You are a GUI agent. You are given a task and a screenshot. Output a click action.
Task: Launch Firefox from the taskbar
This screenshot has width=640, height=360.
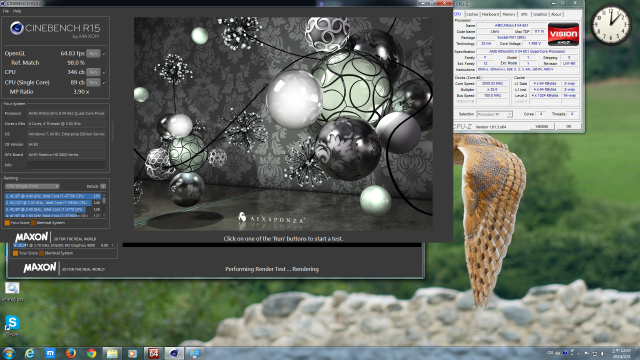pos(71,353)
